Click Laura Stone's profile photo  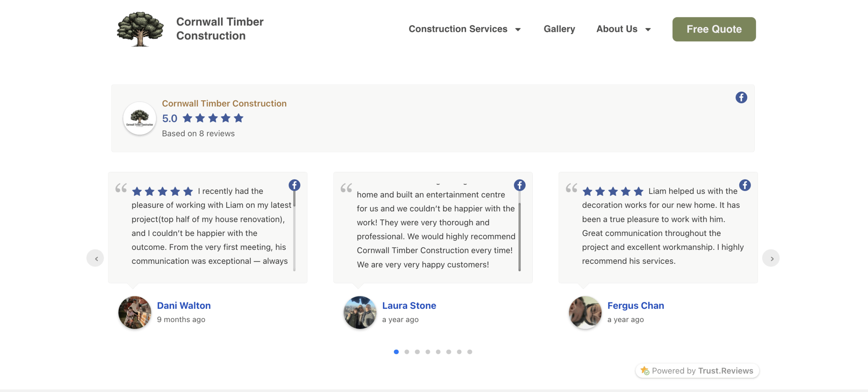point(360,312)
